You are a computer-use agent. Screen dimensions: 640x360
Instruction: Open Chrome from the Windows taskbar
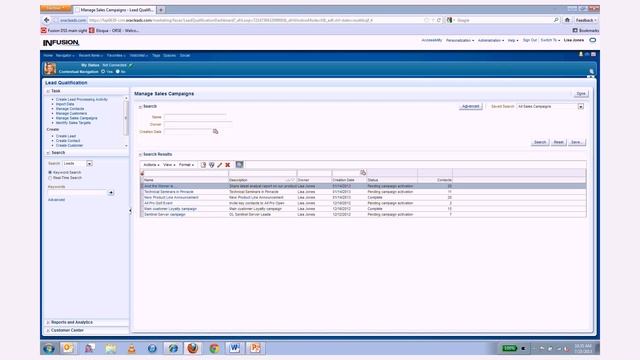pyautogui.click(x=214, y=348)
